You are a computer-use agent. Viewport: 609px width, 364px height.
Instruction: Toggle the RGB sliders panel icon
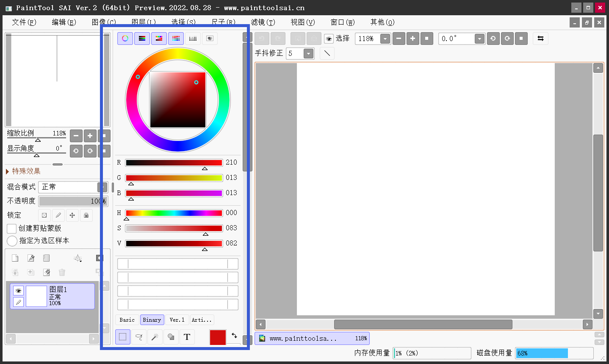coord(142,39)
